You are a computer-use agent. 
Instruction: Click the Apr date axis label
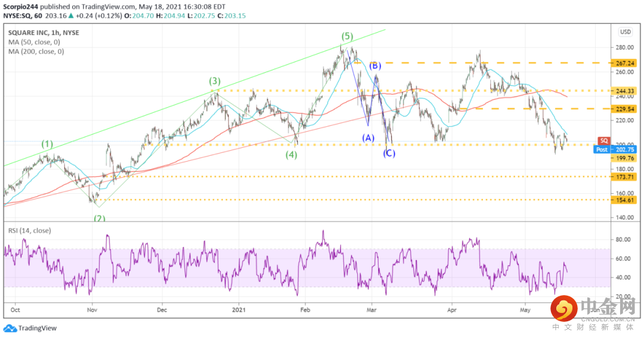(452, 309)
